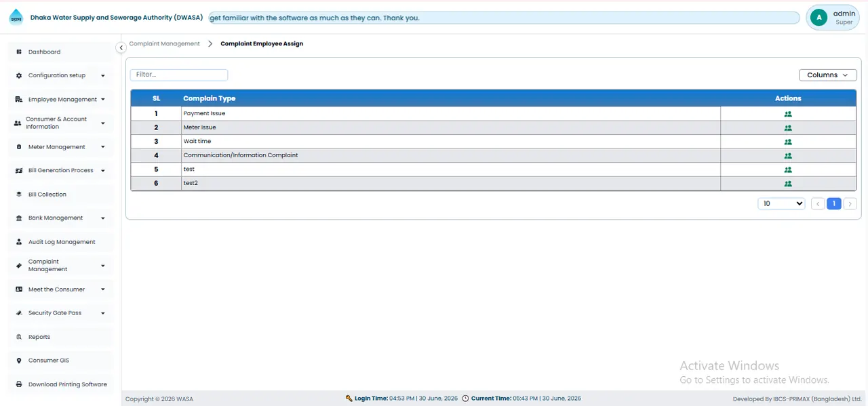
Task: Go to next page in pagination
Action: [850, 203]
